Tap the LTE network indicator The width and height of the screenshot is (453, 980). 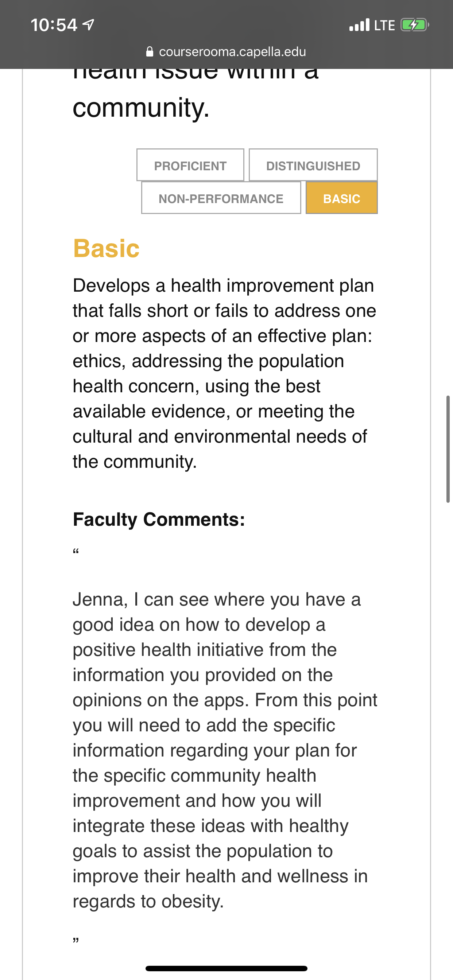pos(384,25)
